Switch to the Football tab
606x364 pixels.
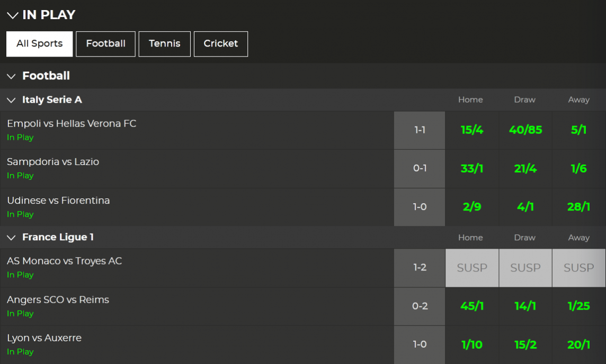coord(105,44)
